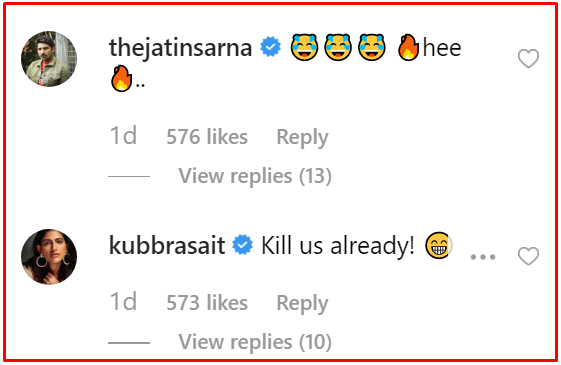Open kubbrasait's profile picture
The height and width of the screenshot is (365, 561).
click(49, 257)
